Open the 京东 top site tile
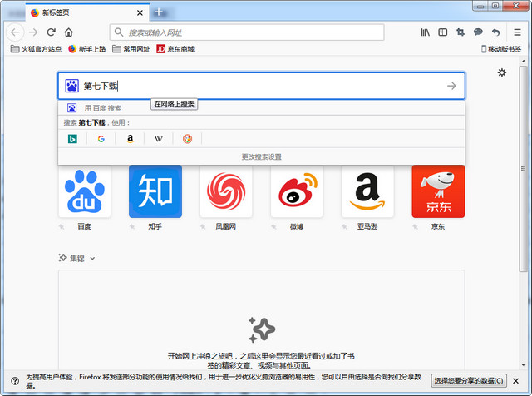This screenshot has height=396, width=532. click(438, 191)
